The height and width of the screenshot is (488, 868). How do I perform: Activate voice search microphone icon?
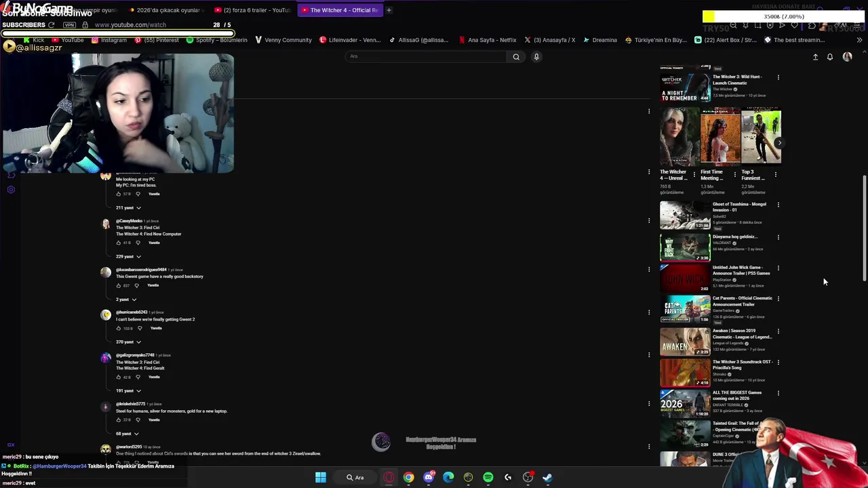(x=536, y=57)
